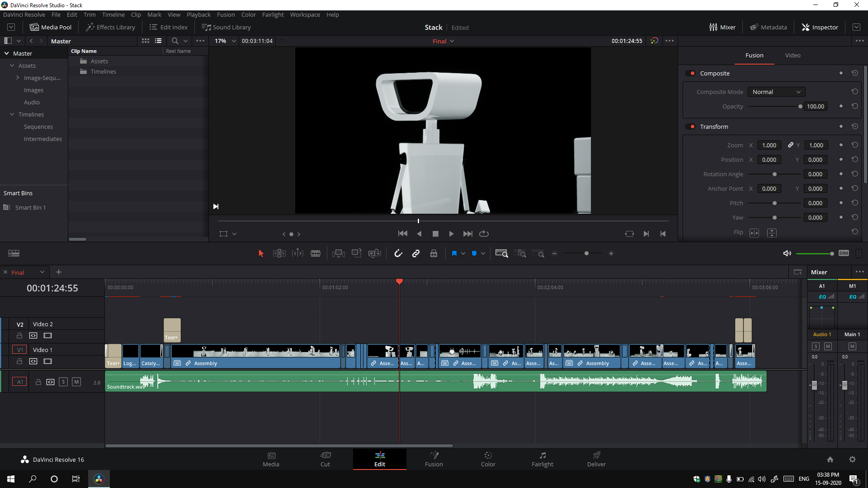Switch to Video inspector tab

793,55
